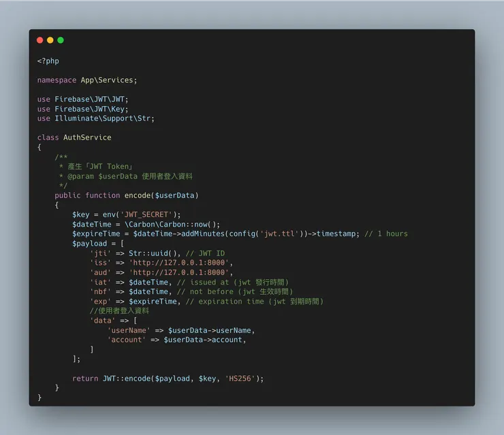
Task: Click '$payload = [' line
Action: point(98,244)
